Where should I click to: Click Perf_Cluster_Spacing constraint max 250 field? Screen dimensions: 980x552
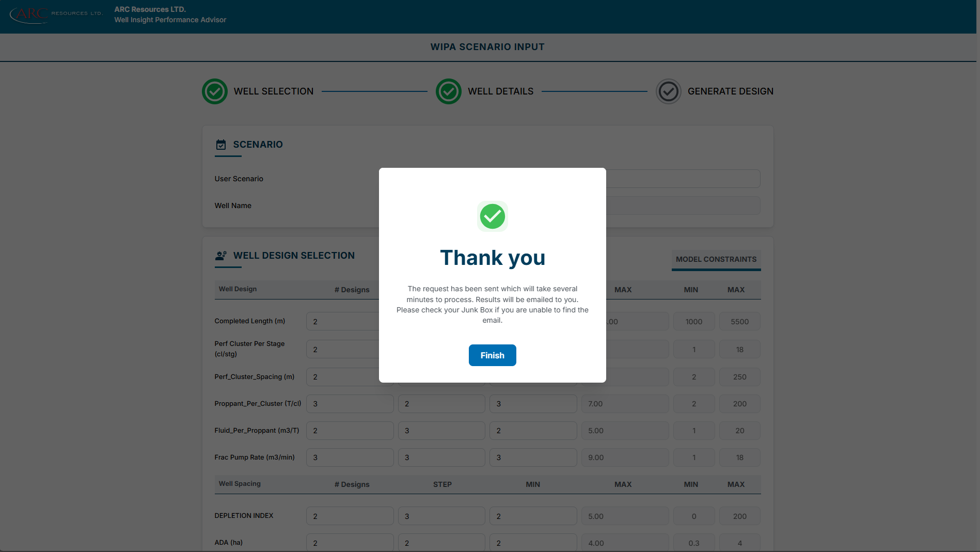pyautogui.click(x=739, y=377)
